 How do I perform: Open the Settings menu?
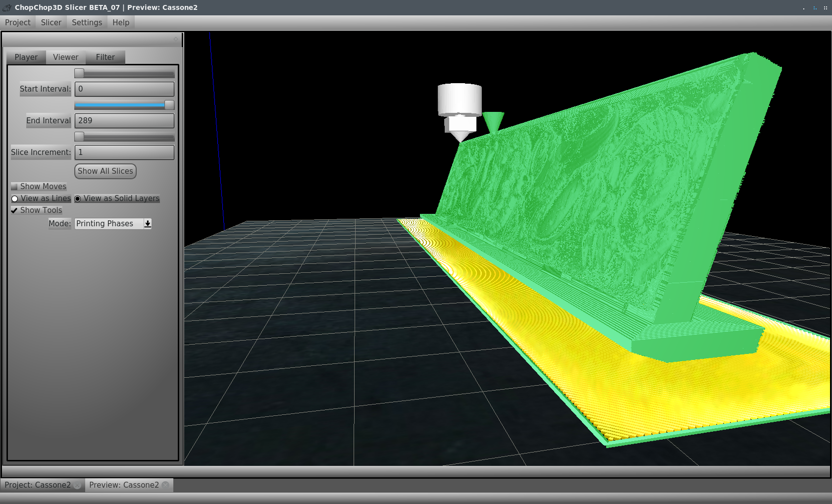click(x=87, y=22)
